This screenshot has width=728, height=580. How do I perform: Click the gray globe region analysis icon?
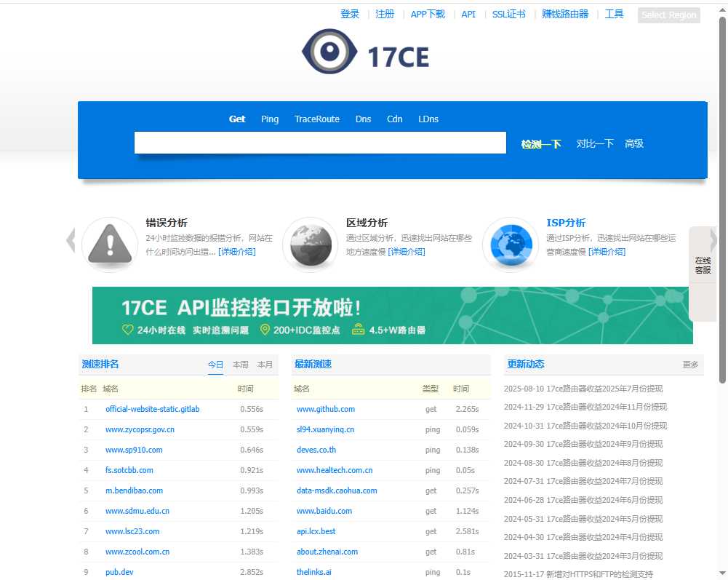(310, 244)
